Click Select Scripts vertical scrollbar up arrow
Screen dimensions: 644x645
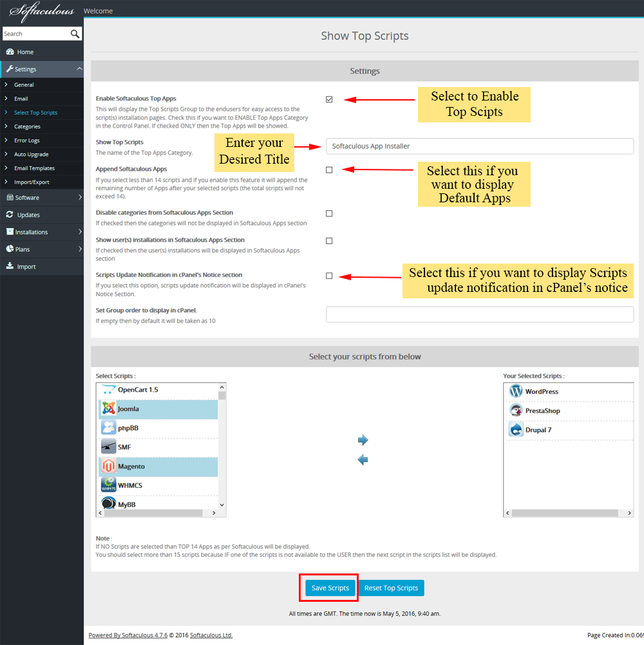(222, 387)
